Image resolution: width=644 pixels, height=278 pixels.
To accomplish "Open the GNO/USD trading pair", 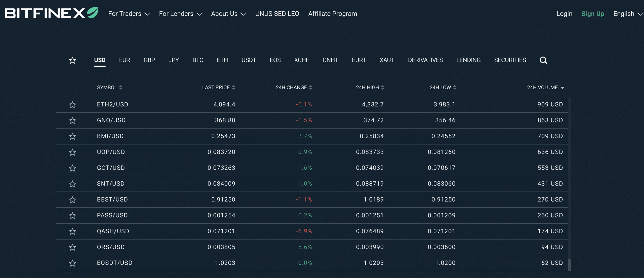I will pos(111,120).
